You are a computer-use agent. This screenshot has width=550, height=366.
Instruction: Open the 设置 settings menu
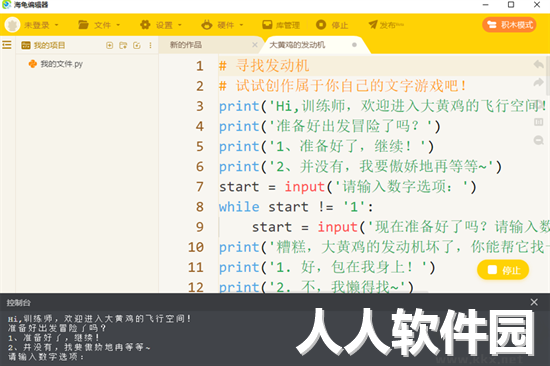(157, 25)
